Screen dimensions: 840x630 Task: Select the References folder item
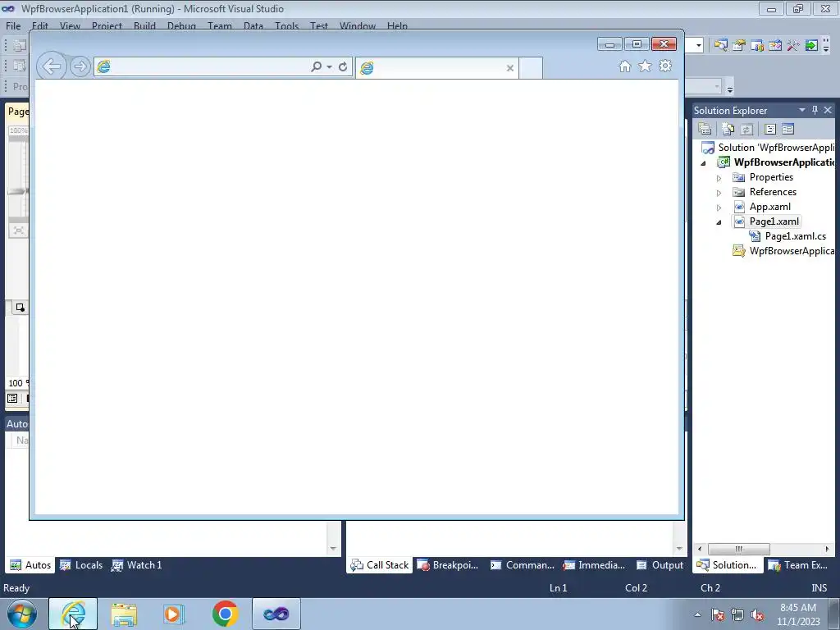tap(773, 192)
